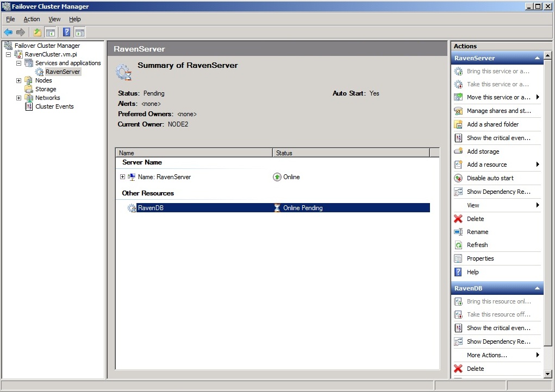Click Refresh in the Actions pane

click(x=477, y=245)
